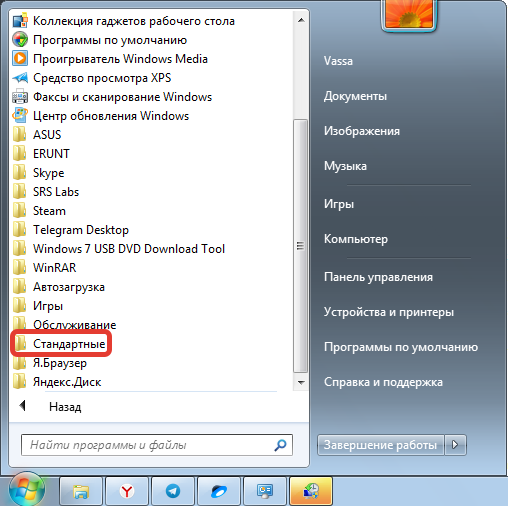Click the blue swoosh app in taskbar

coord(219,491)
